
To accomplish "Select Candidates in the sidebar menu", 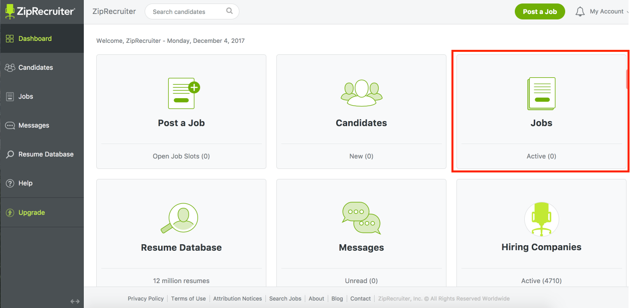I will (35, 67).
